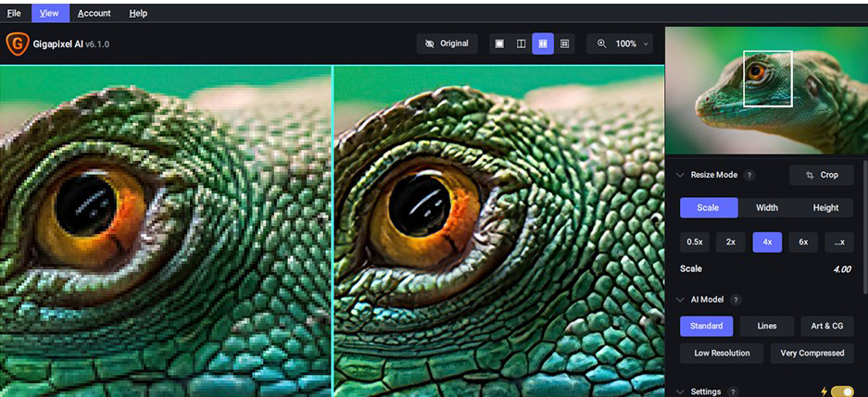Viewport: 868px width, 397px height.
Task: Open the View menu
Action: tap(50, 13)
